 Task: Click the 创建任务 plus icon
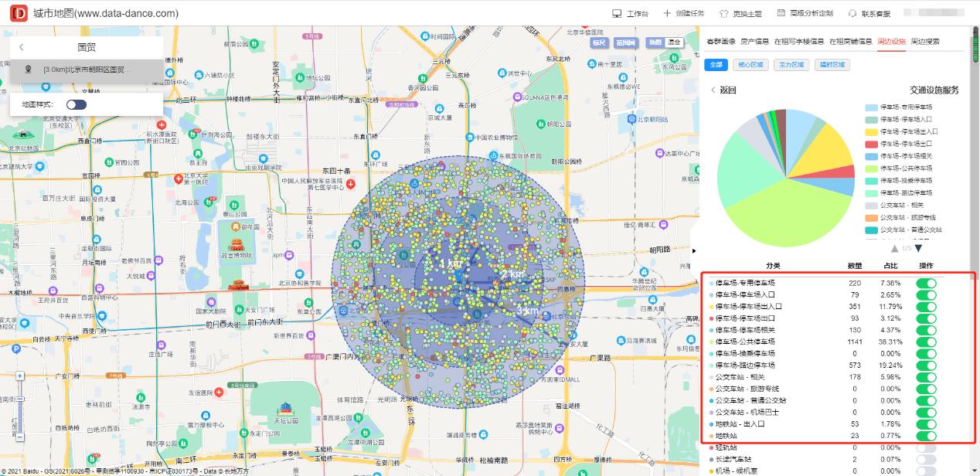click(667, 14)
